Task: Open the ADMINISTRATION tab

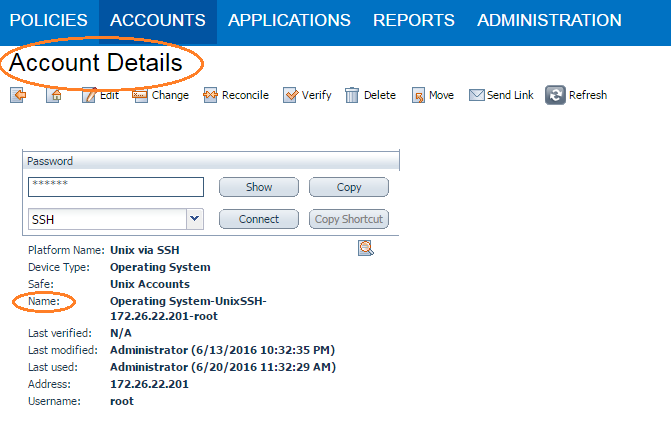Action: pos(549,20)
